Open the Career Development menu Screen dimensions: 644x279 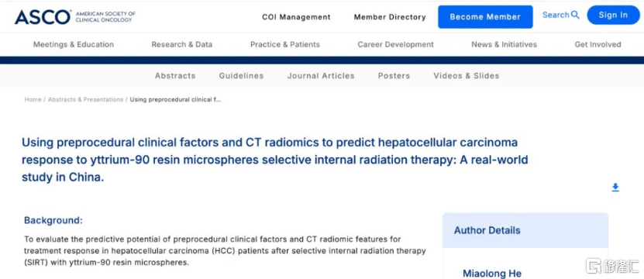click(395, 44)
